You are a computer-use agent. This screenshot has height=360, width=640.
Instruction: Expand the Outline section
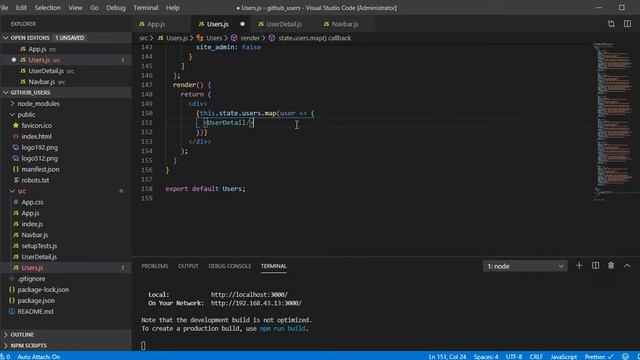point(22,334)
